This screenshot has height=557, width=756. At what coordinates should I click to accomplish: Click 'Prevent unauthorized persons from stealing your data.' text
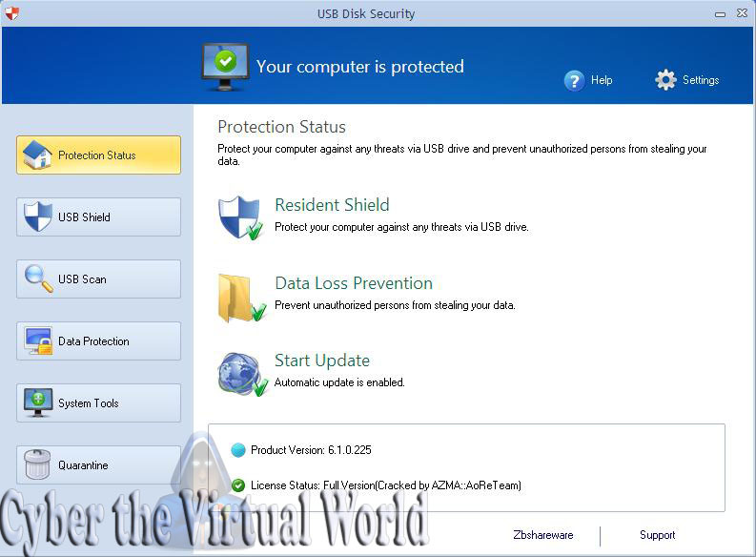tap(395, 305)
